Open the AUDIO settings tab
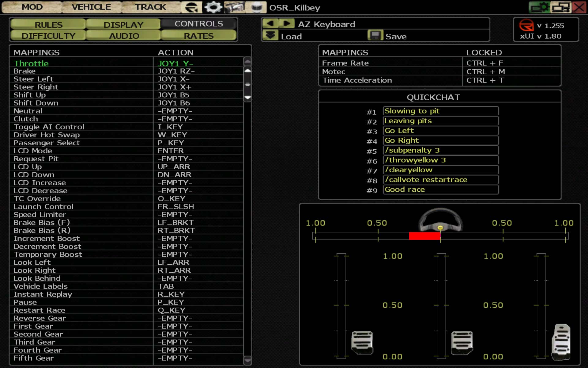This screenshot has width=588, height=368. tap(124, 36)
